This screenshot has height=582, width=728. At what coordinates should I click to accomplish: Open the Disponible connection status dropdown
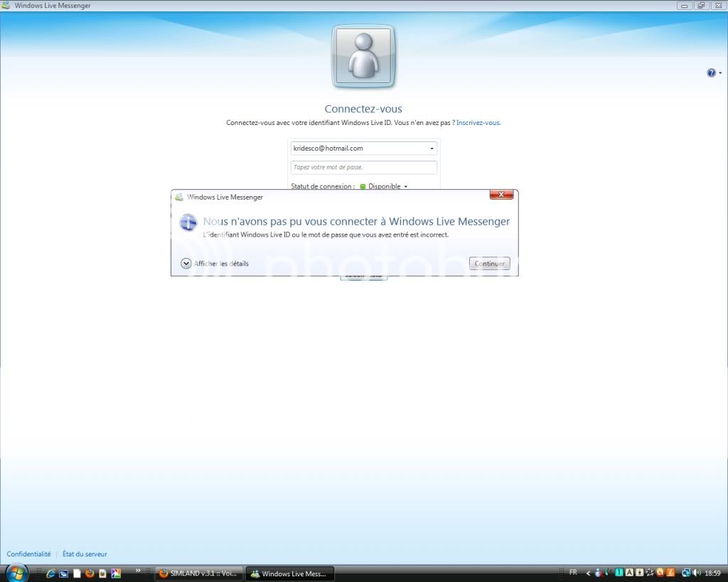(x=383, y=186)
